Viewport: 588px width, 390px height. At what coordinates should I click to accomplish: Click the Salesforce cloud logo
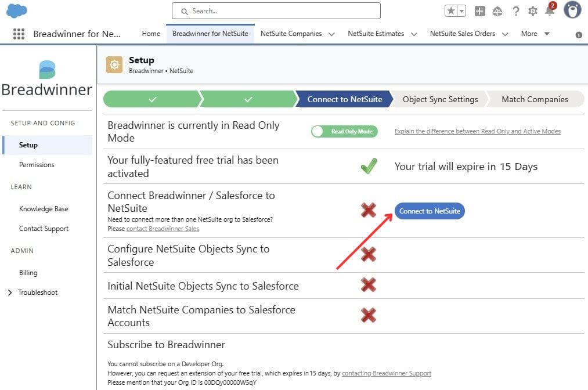point(17,11)
